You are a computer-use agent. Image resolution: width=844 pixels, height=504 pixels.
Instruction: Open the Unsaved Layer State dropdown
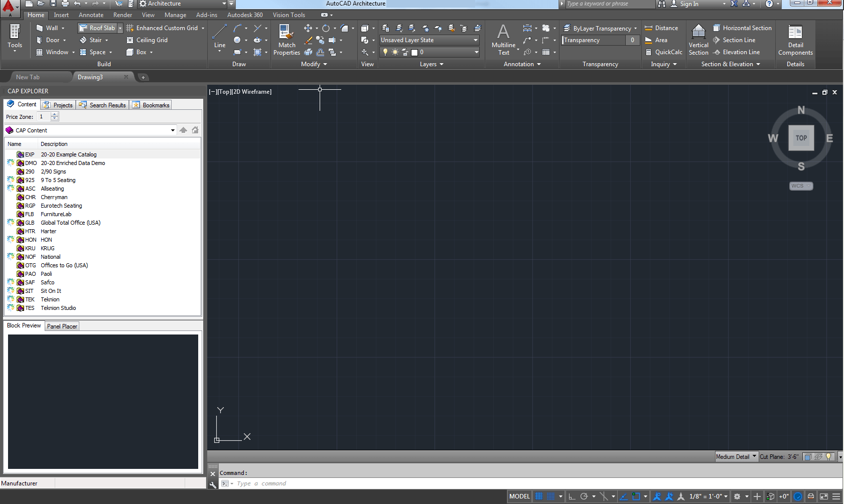[x=430, y=40]
